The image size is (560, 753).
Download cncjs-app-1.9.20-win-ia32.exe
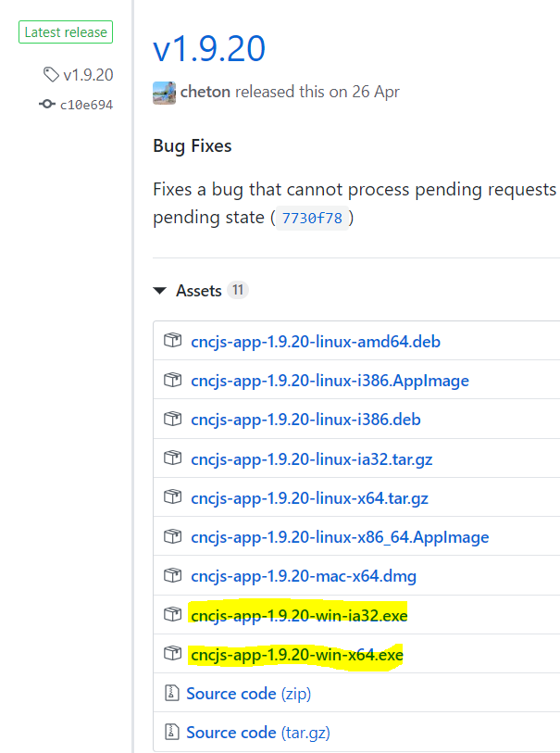299,615
